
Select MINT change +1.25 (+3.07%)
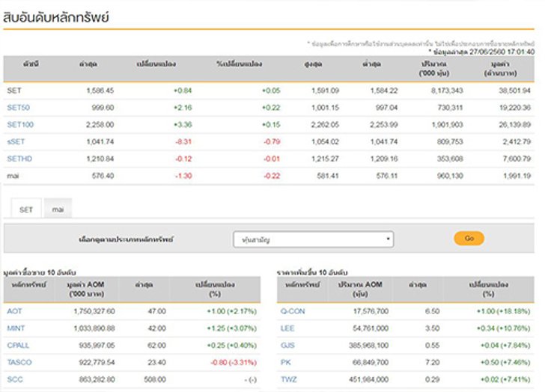232,328
